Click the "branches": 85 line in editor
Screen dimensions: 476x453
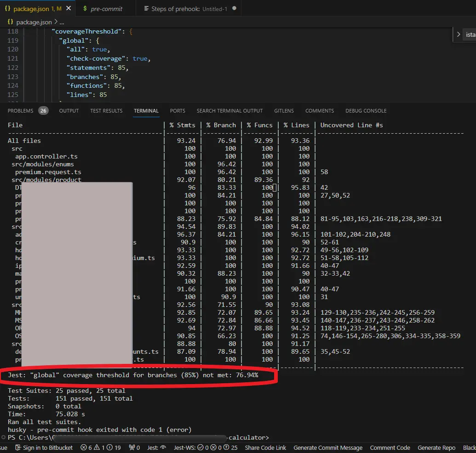pos(94,77)
